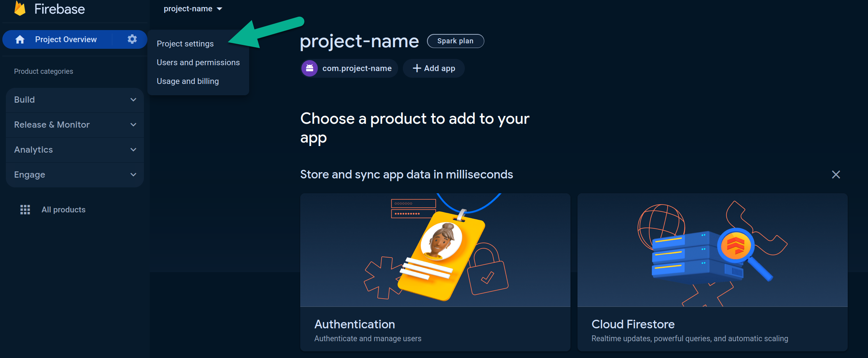Open the Authentication product card
Viewport: 868px width, 358px height.
(435, 272)
